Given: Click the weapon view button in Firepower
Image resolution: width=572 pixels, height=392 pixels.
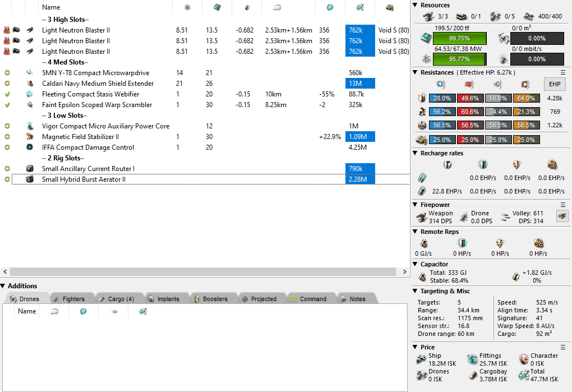Looking at the screenshot, I should point(561,216).
